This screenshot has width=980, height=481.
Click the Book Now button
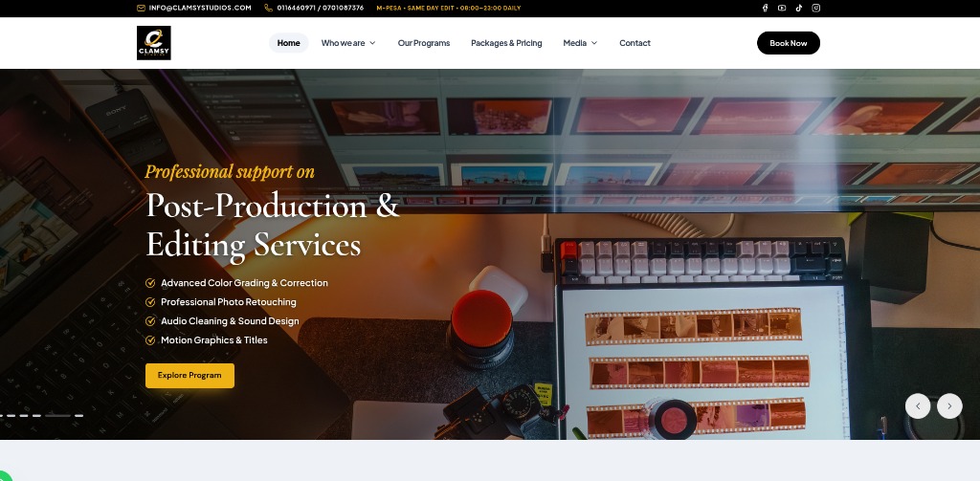click(x=789, y=43)
